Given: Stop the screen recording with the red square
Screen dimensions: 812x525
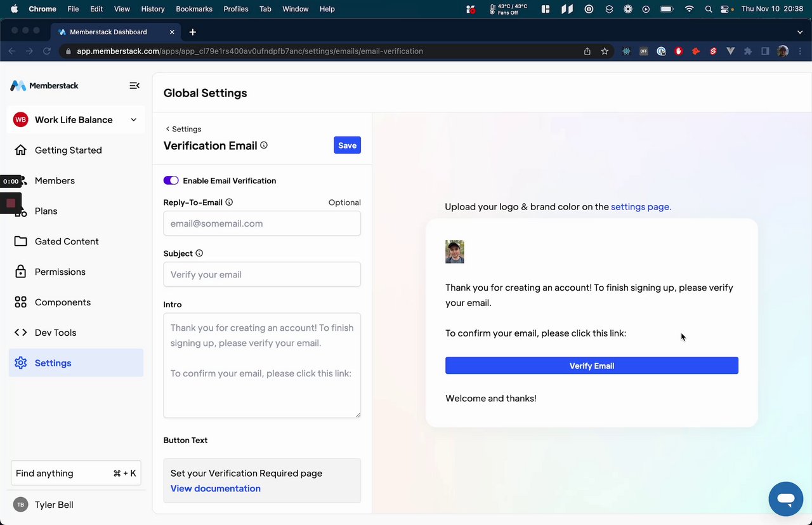Looking at the screenshot, I should click(x=11, y=203).
